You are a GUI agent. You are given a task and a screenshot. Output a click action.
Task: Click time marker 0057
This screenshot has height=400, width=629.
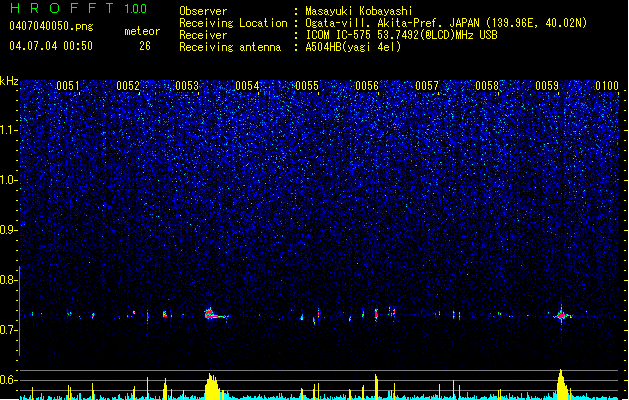[427, 86]
